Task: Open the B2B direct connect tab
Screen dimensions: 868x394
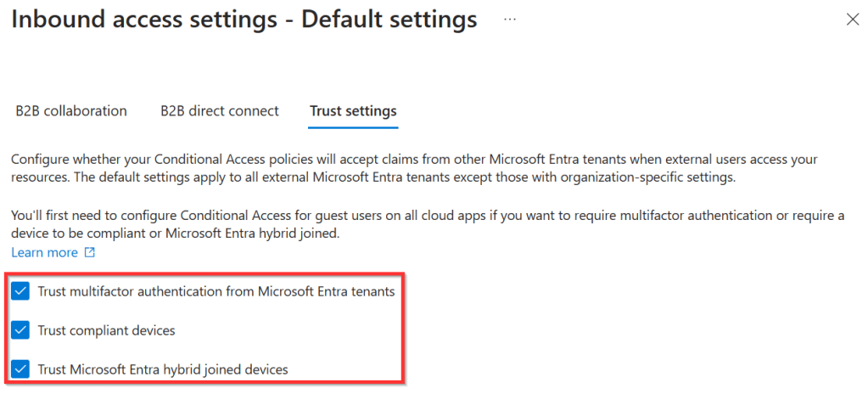Action: tap(219, 111)
